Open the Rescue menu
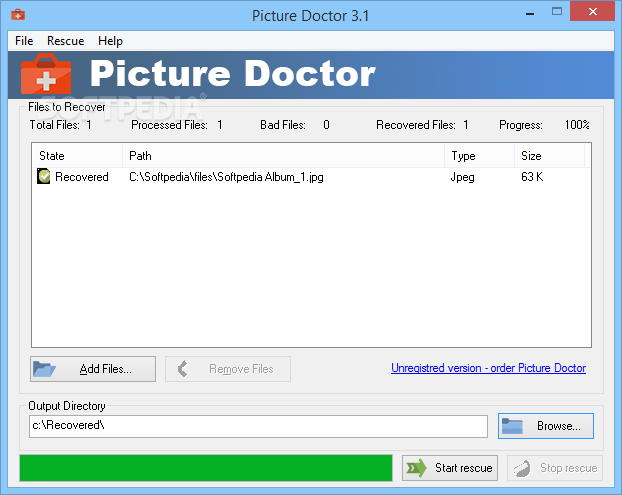The image size is (622, 495). pyautogui.click(x=65, y=41)
